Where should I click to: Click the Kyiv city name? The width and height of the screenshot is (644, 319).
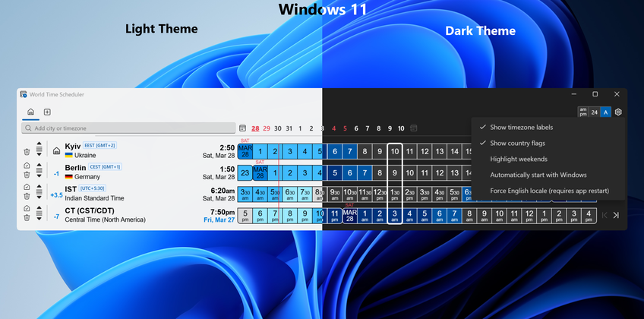pos(73,147)
